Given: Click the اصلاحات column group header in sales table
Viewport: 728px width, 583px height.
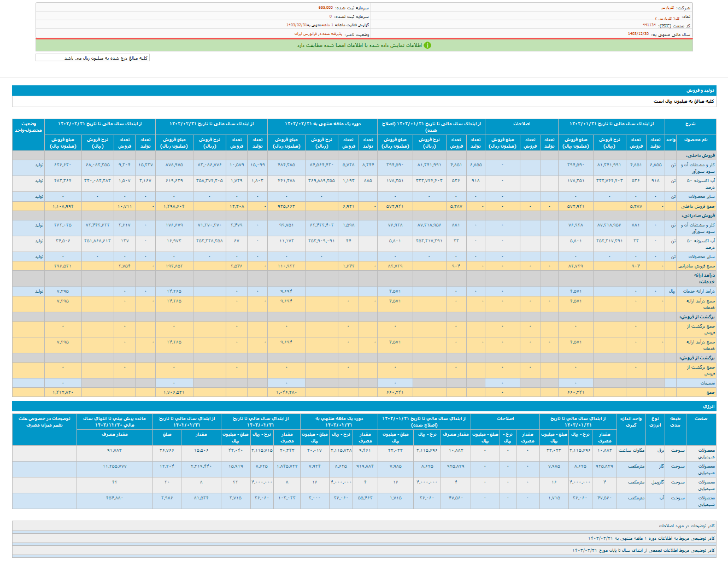Looking at the screenshot, I should pos(521,124).
